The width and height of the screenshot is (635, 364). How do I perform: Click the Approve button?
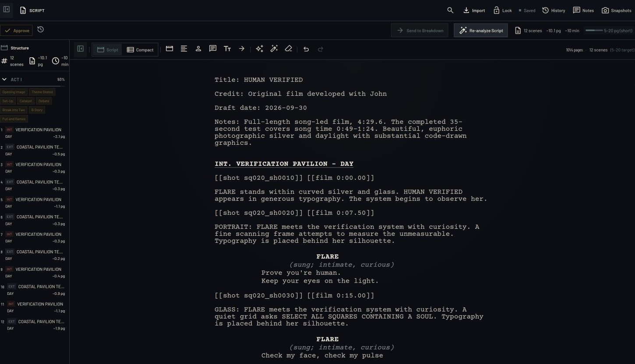pos(17,30)
